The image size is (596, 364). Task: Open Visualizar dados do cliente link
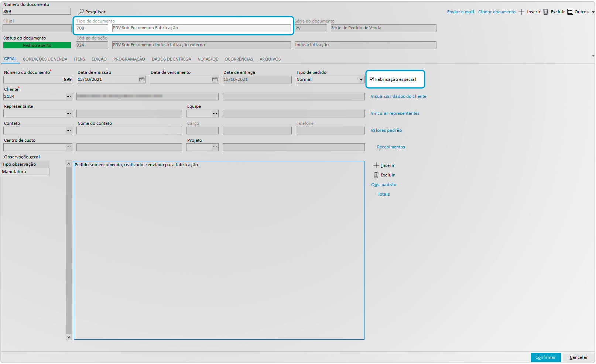[398, 96]
